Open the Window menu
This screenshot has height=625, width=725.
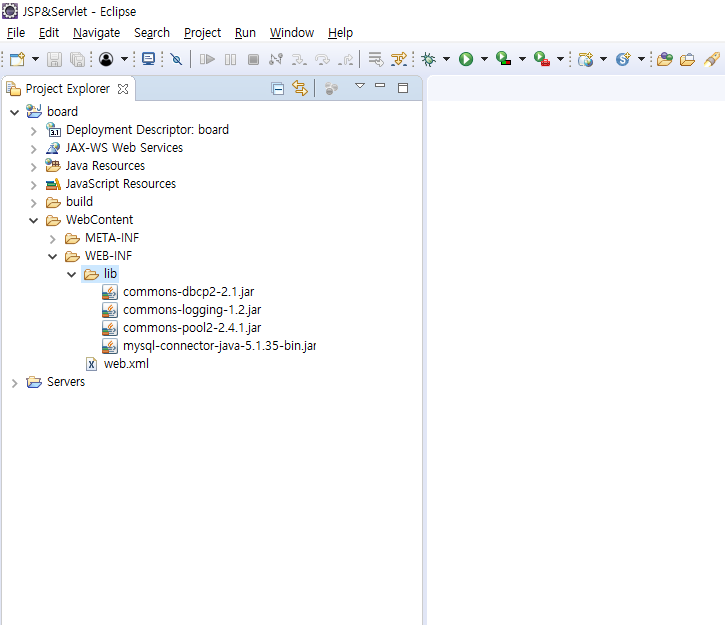292,33
